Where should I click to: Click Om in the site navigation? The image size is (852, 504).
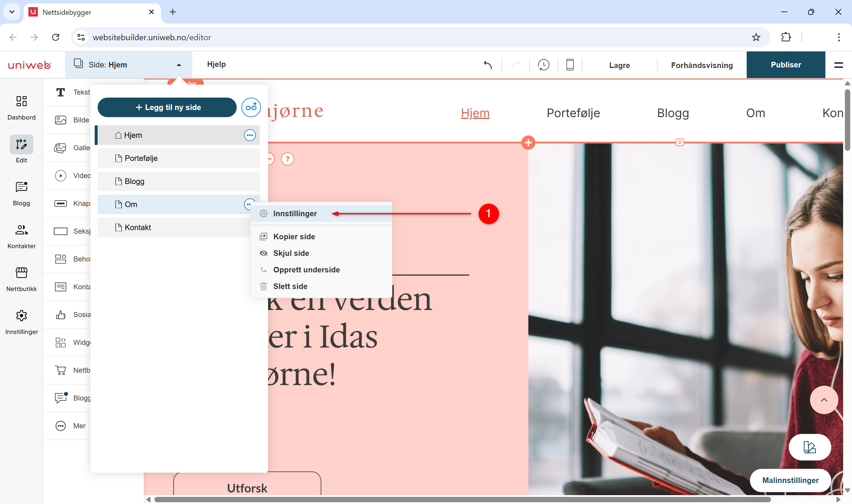pyautogui.click(x=756, y=113)
